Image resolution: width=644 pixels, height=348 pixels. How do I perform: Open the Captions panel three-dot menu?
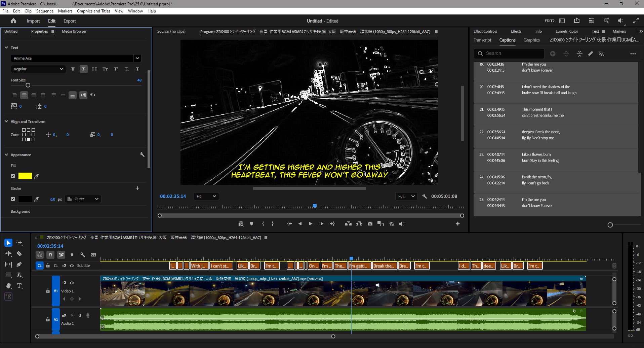633,54
